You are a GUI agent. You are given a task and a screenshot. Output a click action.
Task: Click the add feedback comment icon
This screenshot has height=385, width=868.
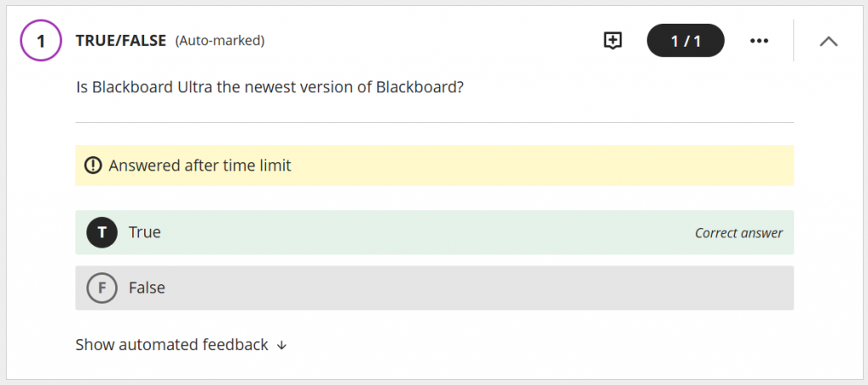pyautogui.click(x=613, y=41)
